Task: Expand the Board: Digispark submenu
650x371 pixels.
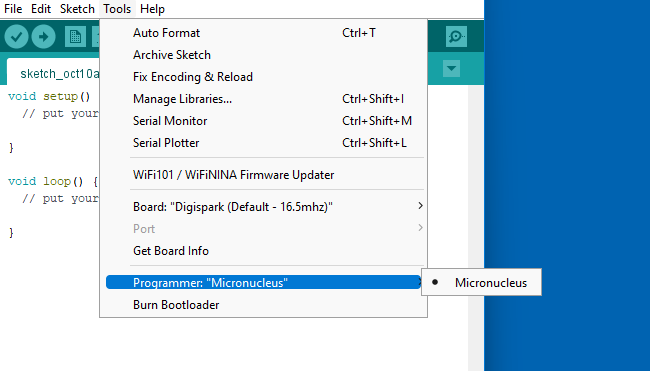Action: [x=264, y=206]
